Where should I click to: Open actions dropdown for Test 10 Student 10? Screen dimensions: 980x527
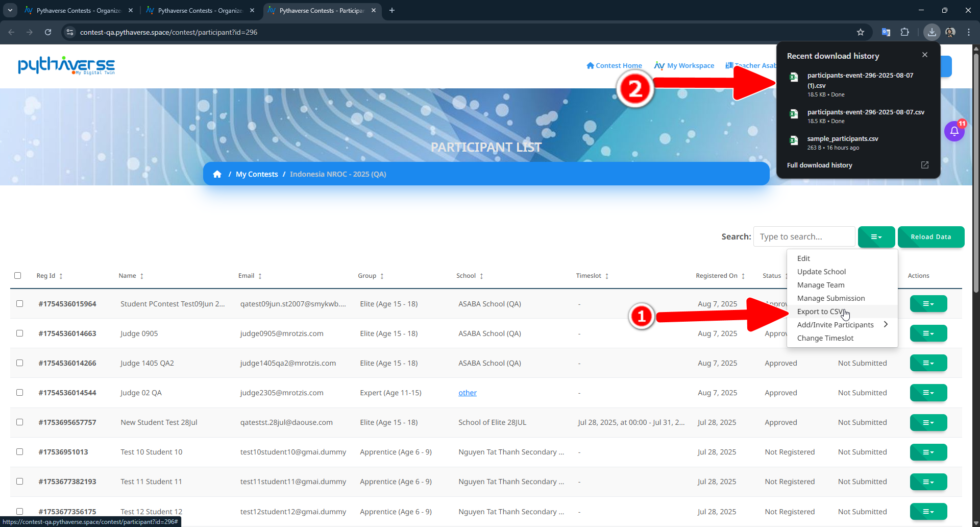tap(928, 452)
